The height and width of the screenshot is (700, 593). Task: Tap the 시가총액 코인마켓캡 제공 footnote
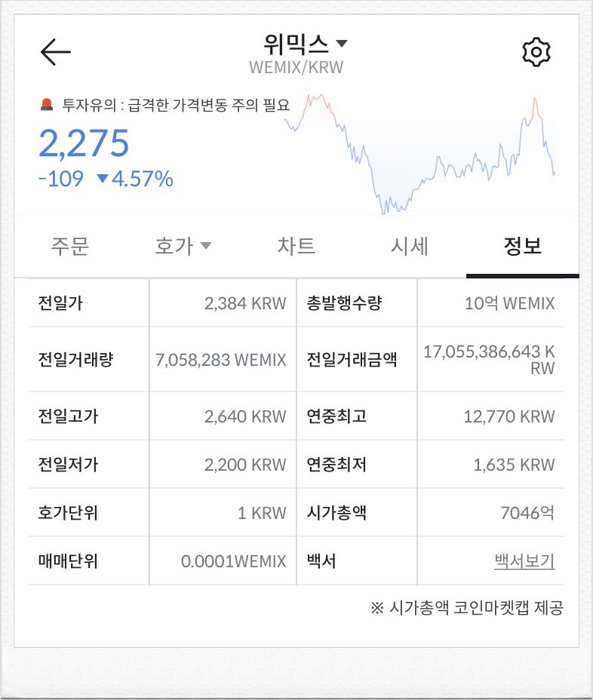[467, 607]
